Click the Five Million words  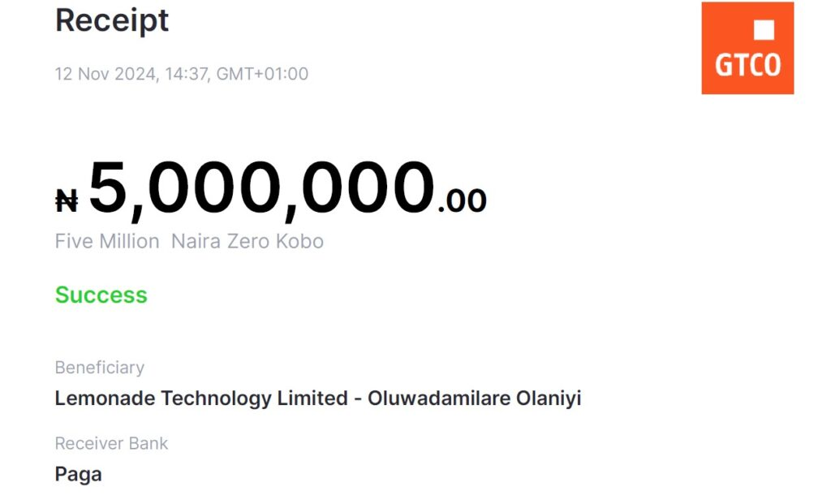point(107,242)
